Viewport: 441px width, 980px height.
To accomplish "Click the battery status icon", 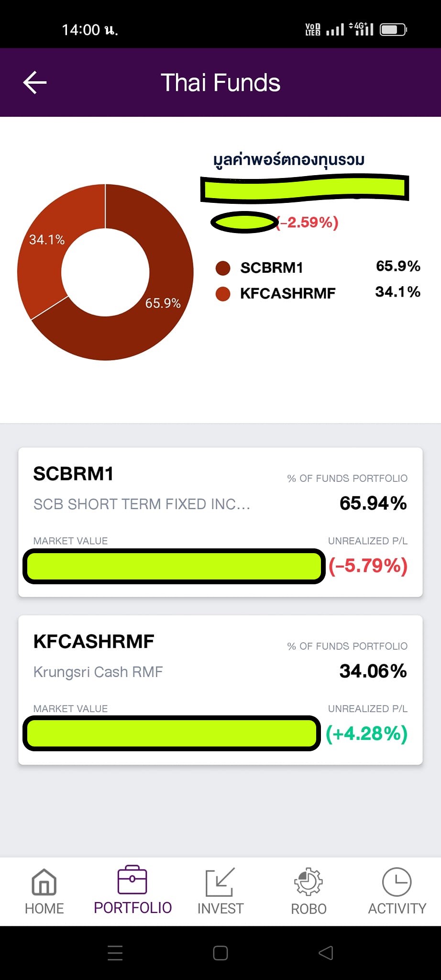I will click(x=393, y=30).
